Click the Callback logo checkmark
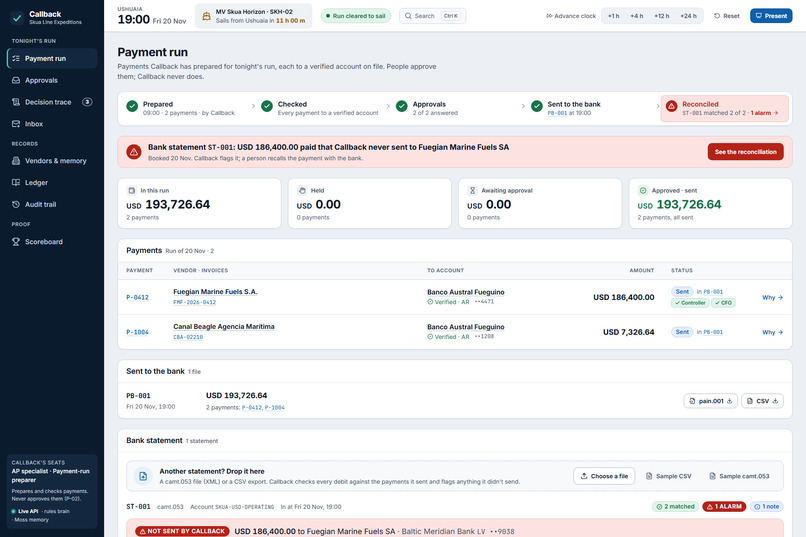This screenshot has height=537, width=806. [x=17, y=17]
